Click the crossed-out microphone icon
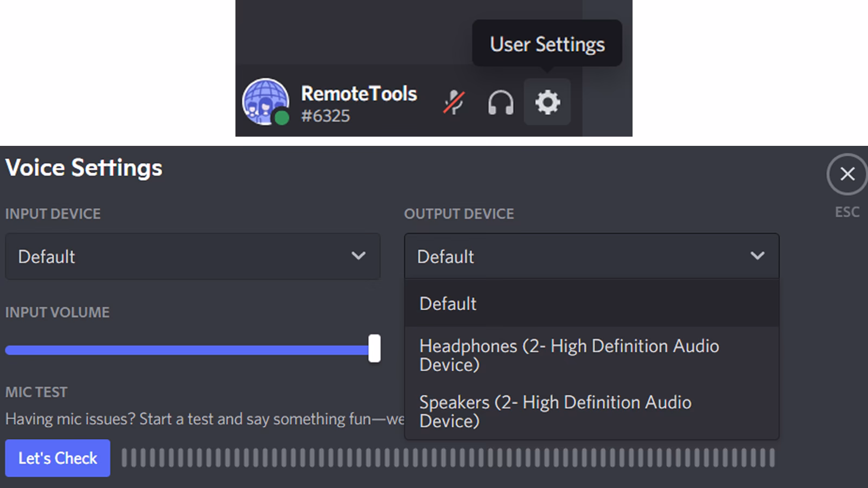868x488 pixels. [454, 102]
